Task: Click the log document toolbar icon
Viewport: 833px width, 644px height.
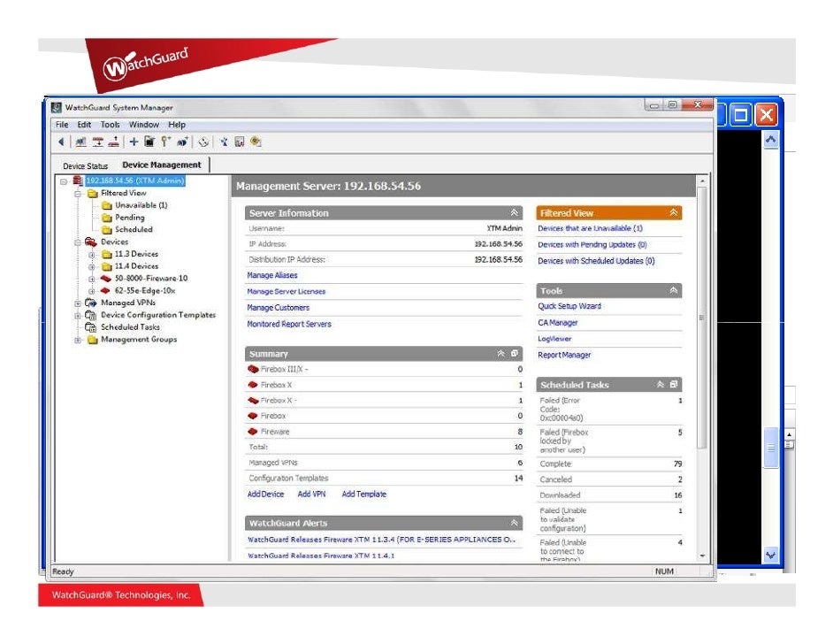Action: coord(240,142)
